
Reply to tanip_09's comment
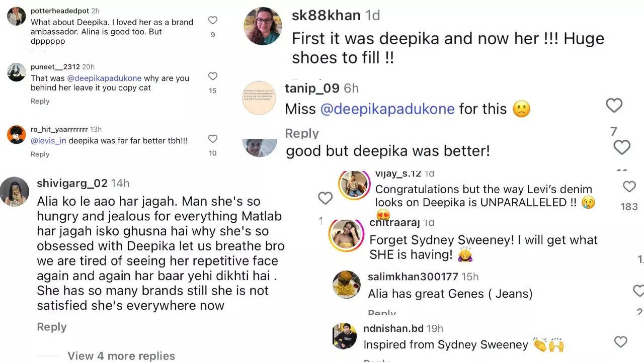pos(302,133)
